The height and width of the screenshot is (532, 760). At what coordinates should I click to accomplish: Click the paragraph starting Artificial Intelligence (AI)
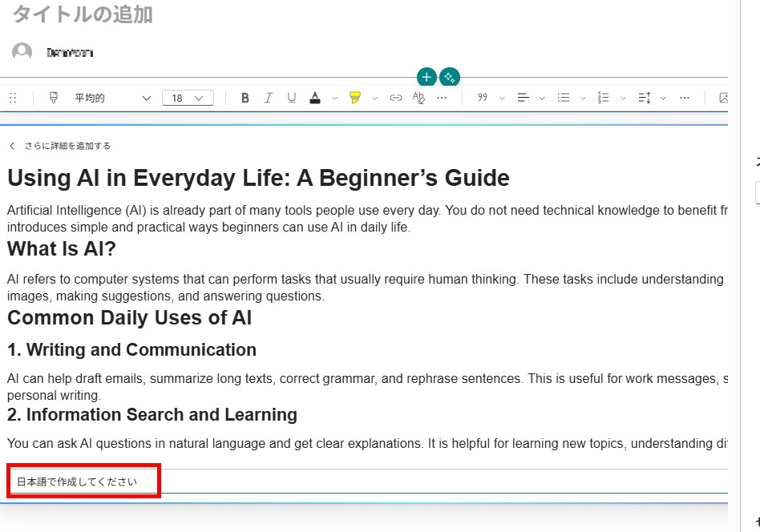[x=367, y=219]
